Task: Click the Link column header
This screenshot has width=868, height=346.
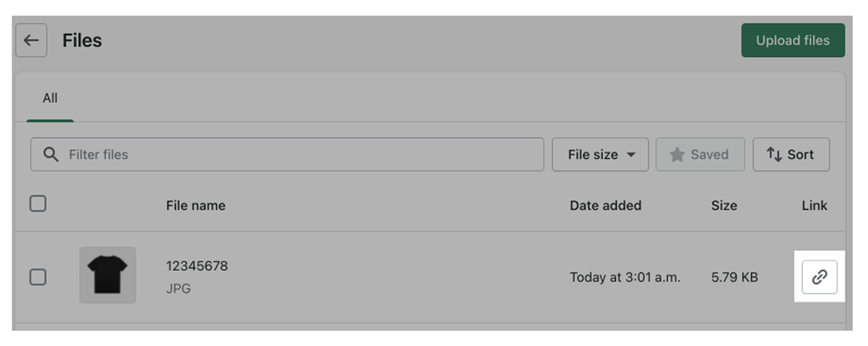Action: pos(814,206)
